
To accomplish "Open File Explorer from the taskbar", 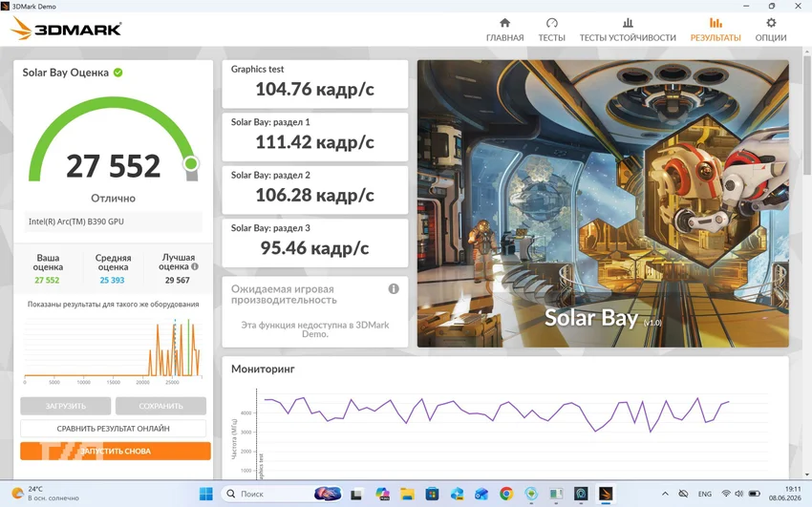I will 407,494.
